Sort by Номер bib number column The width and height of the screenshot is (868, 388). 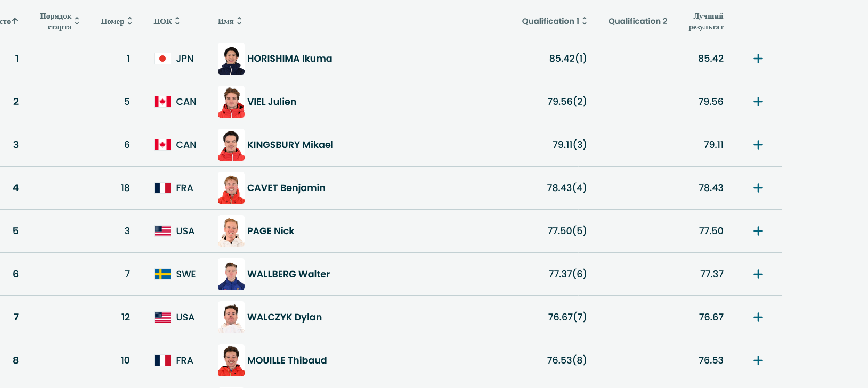click(116, 21)
